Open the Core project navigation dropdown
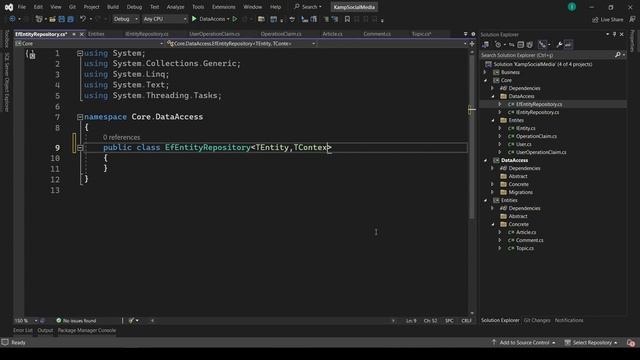This screenshot has width=640, height=360. tap(89, 44)
